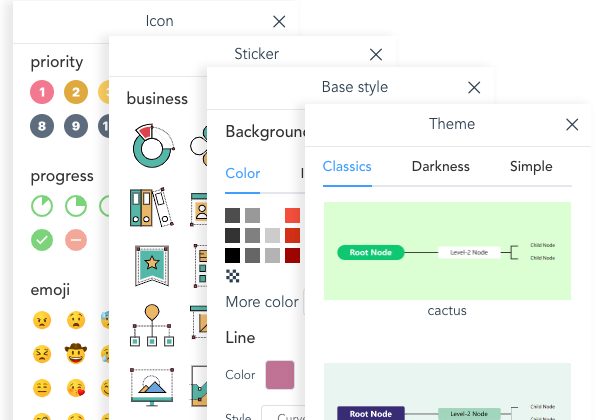Insert the green checkmark progress icon
Image resolution: width=600 pixels, height=420 pixels.
point(42,240)
